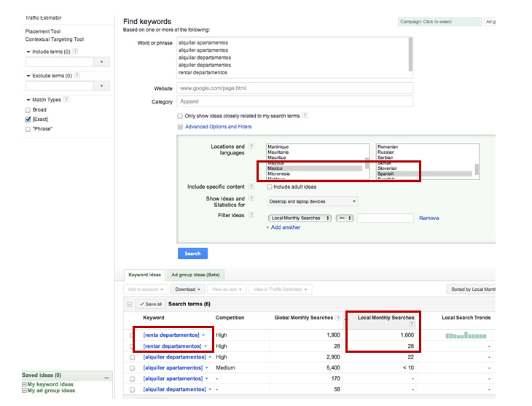Screen dimensions: 532x406
Task: Click the Save all button
Action: click(x=151, y=304)
